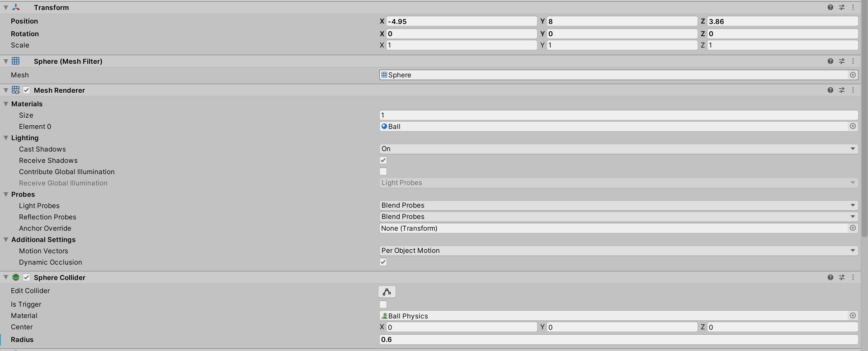Collapse the Materials section
Viewport: 868px width, 351px height.
(6, 104)
